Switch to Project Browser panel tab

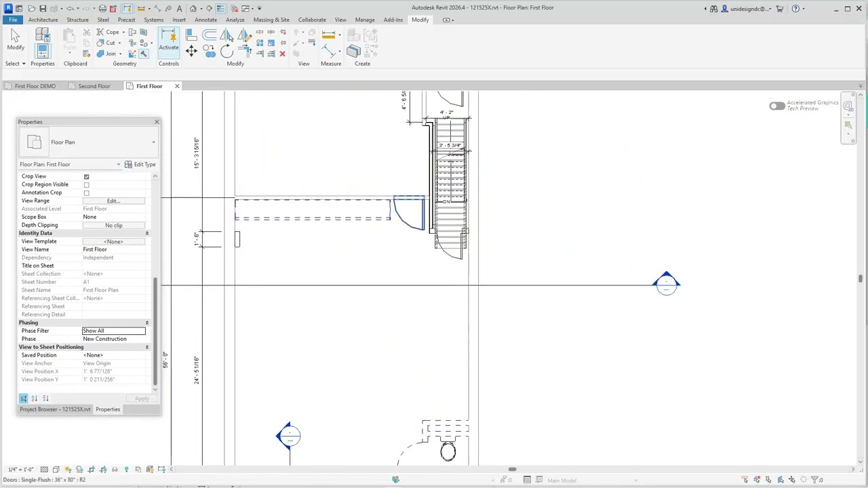55,409
